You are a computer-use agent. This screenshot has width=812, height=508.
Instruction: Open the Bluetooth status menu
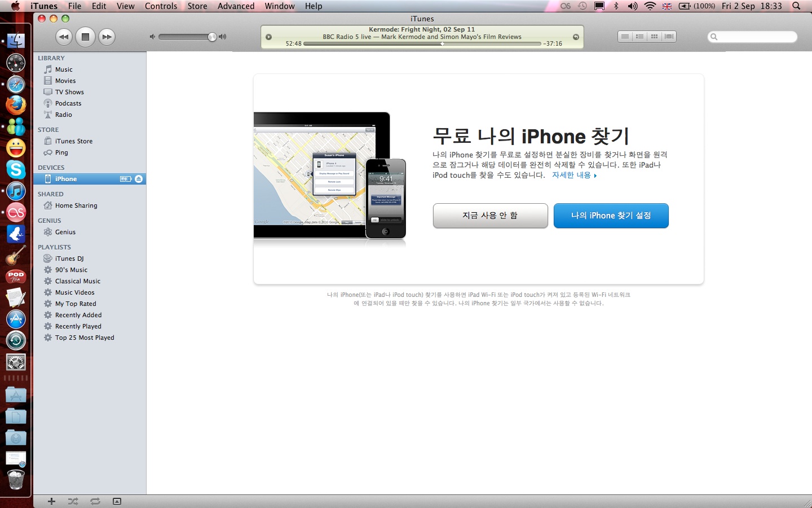tap(616, 6)
